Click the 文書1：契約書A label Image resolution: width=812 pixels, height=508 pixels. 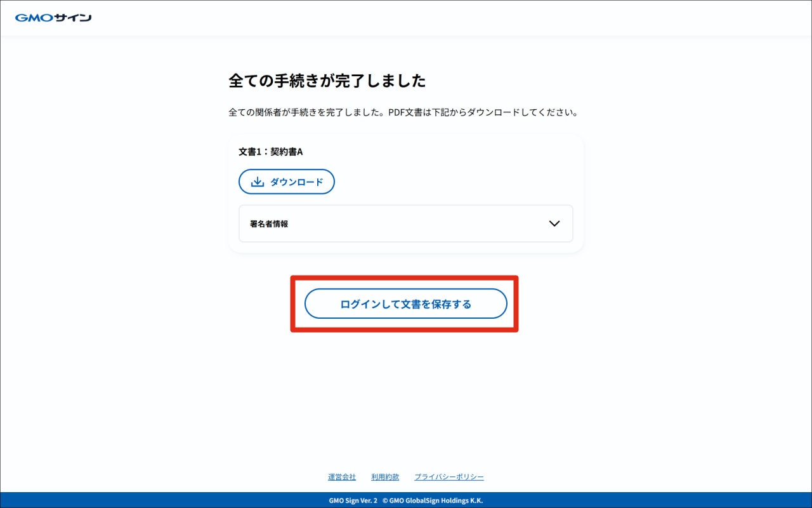click(271, 152)
